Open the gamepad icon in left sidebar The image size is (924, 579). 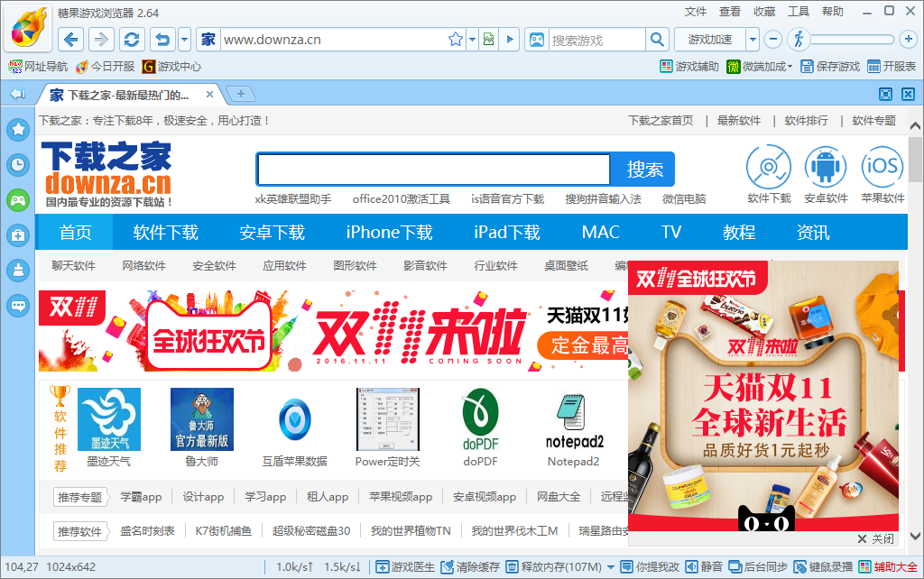[17, 200]
